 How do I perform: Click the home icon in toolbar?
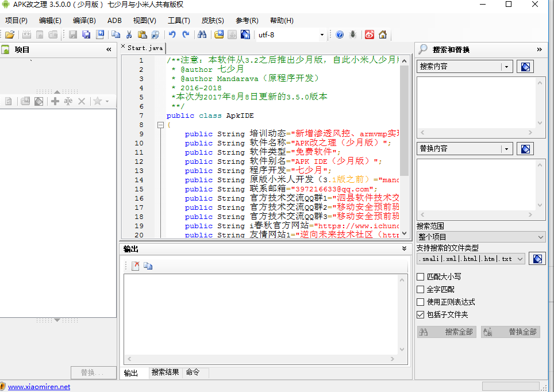click(x=382, y=34)
